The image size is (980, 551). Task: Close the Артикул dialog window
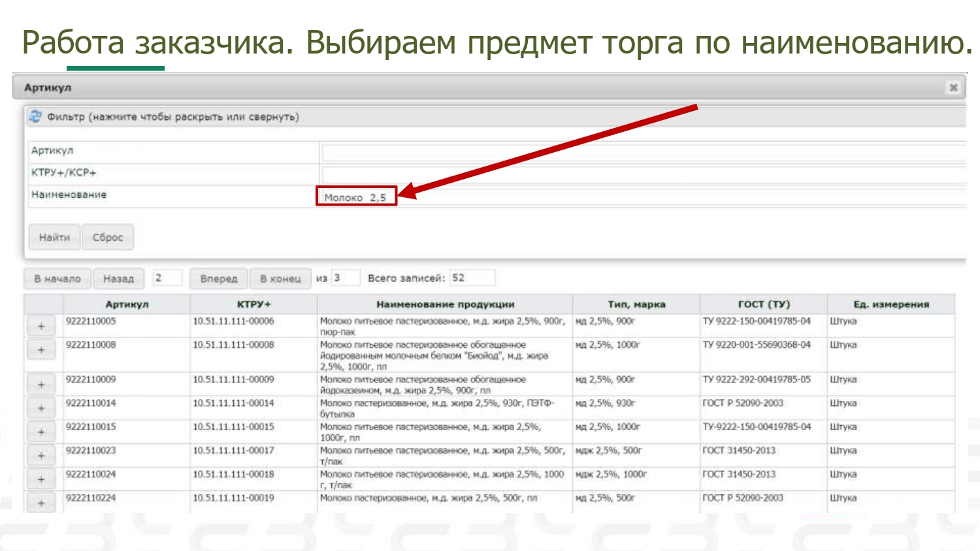coord(953,87)
